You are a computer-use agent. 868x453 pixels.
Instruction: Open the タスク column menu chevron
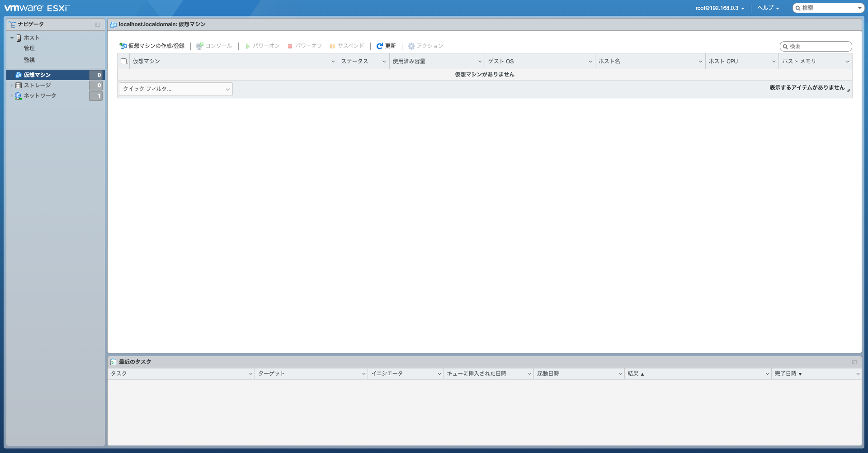click(251, 374)
